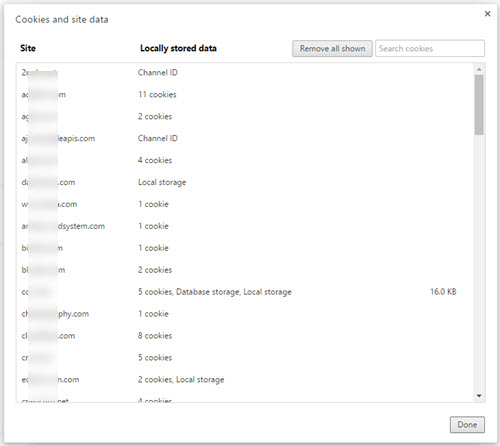The image size is (500, 446).
Task: Click the scrollbar track below the thumb
Action: [x=479, y=263]
